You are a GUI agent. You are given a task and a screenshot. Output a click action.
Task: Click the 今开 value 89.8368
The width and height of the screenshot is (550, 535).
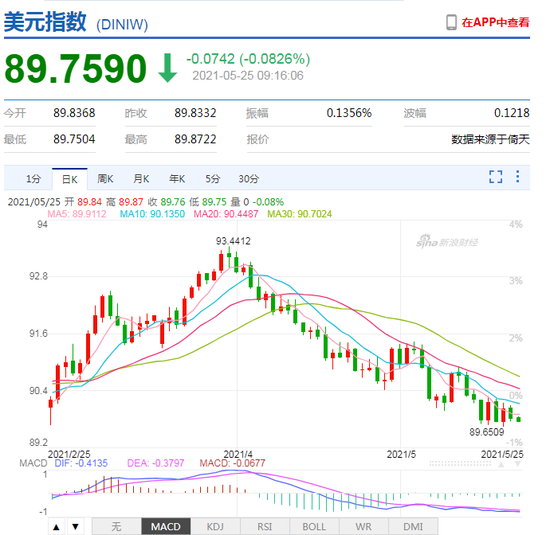[x=74, y=113]
